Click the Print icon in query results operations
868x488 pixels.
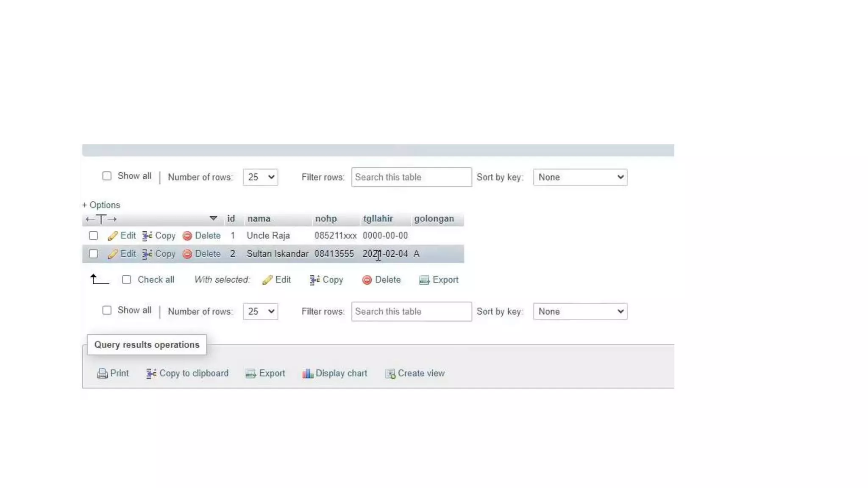pyautogui.click(x=102, y=374)
